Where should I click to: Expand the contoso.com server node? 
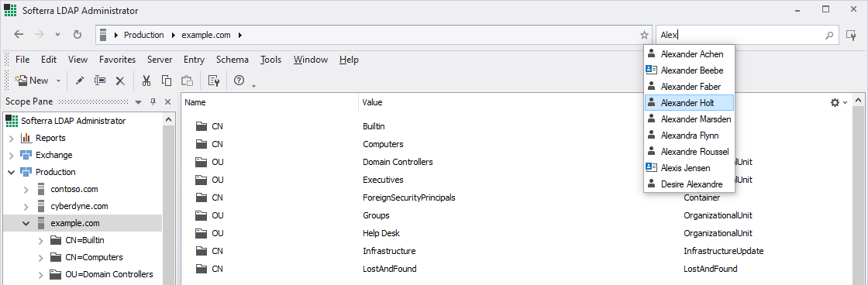tap(26, 189)
